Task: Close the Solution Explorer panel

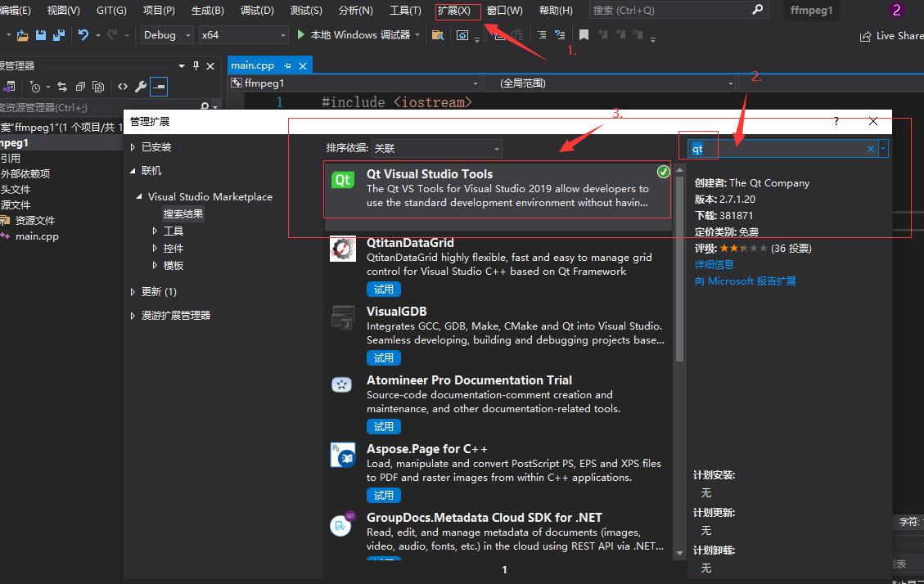Action: click(210, 66)
